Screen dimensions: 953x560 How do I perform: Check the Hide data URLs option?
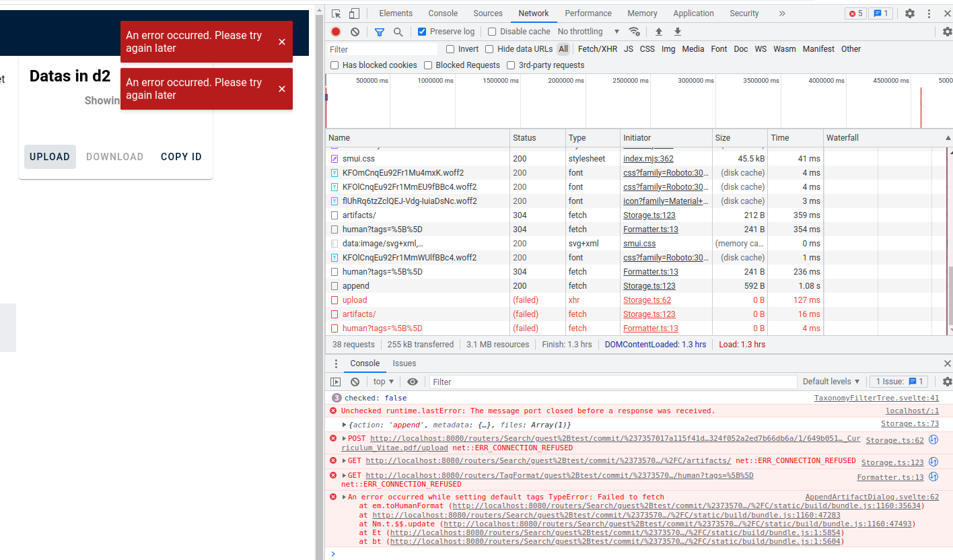tap(489, 48)
